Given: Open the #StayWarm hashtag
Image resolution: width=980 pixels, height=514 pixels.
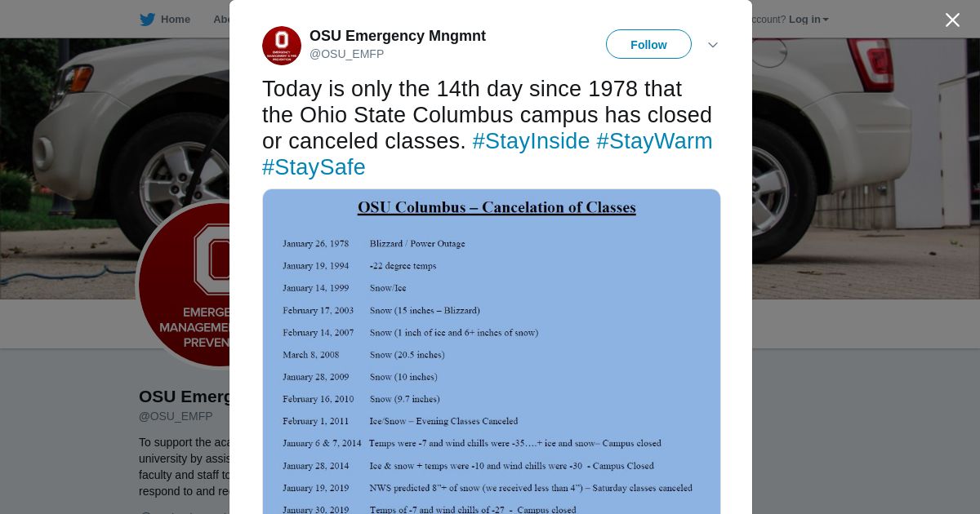Looking at the screenshot, I should pos(654,141).
